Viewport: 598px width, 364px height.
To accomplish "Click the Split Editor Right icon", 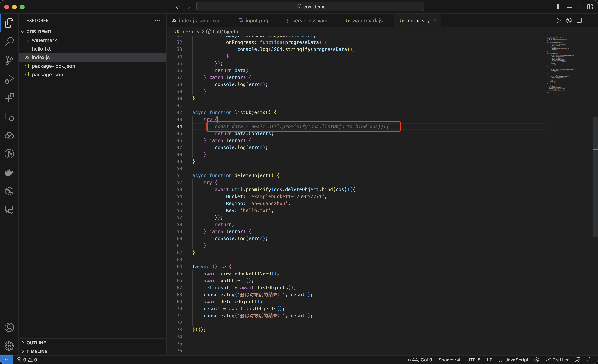I will [x=579, y=21].
